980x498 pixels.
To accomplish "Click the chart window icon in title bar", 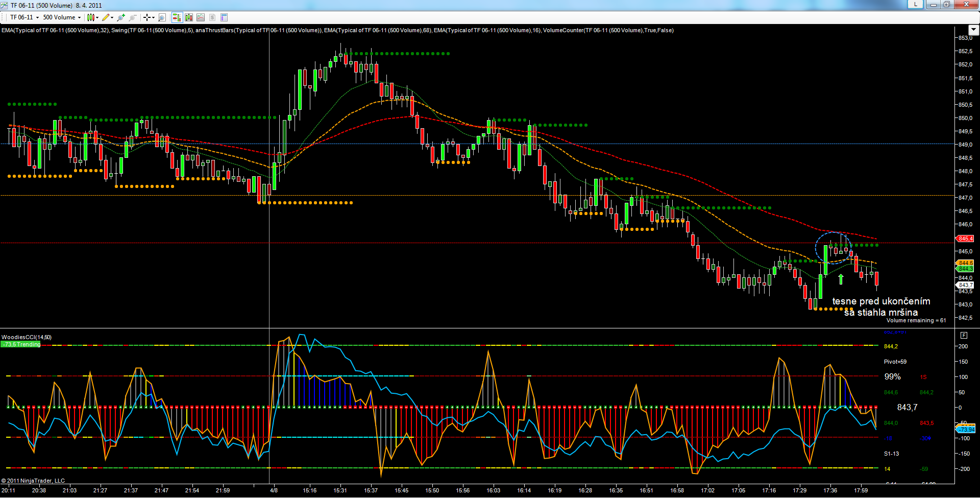I will click(5, 5).
